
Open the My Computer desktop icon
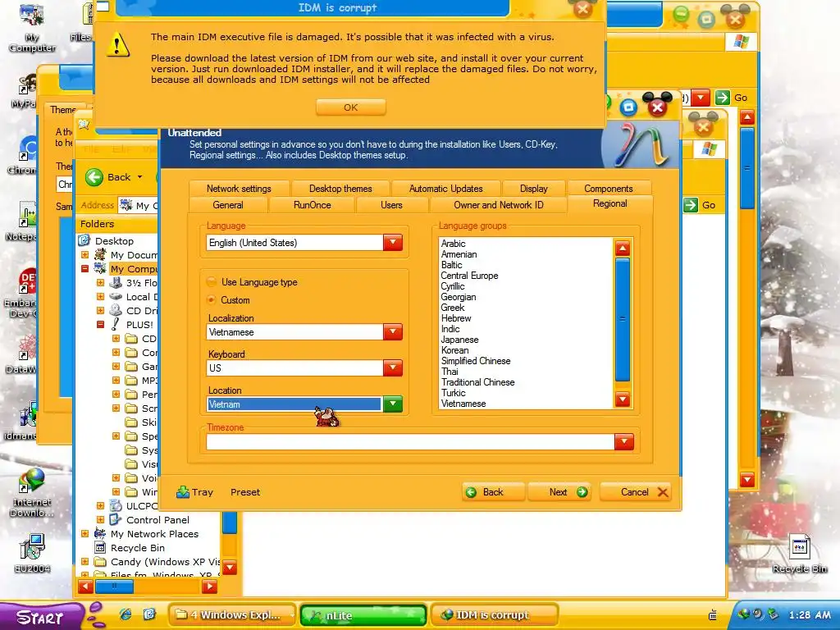coord(32,27)
